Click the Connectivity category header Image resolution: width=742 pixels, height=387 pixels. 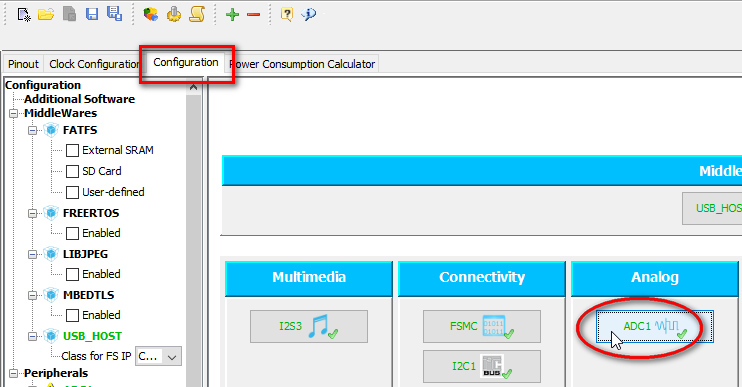click(x=482, y=279)
